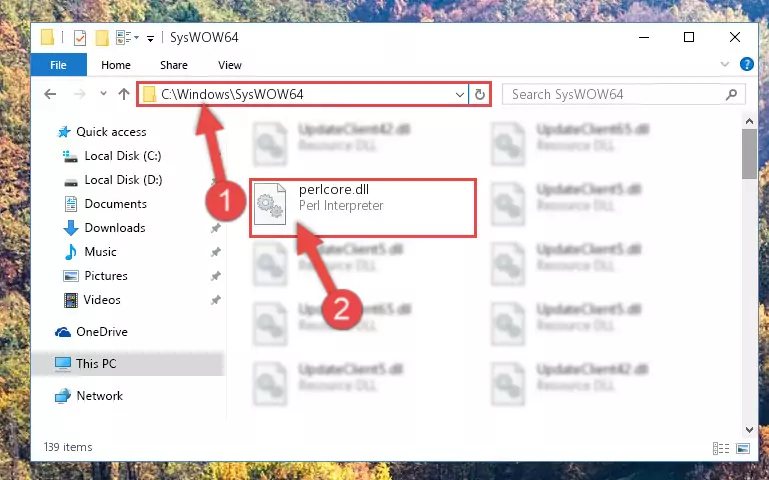Click the Forward navigation arrow

point(79,94)
